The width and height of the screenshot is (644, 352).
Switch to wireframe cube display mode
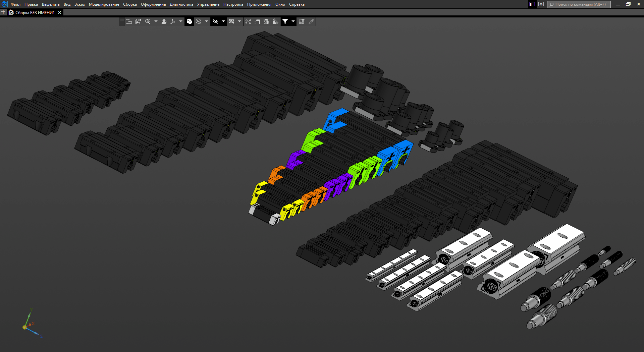(x=199, y=21)
